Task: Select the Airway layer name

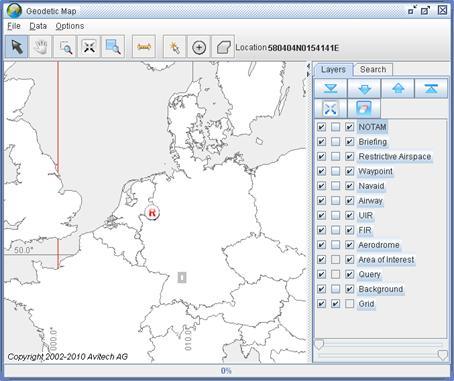Action: click(370, 201)
